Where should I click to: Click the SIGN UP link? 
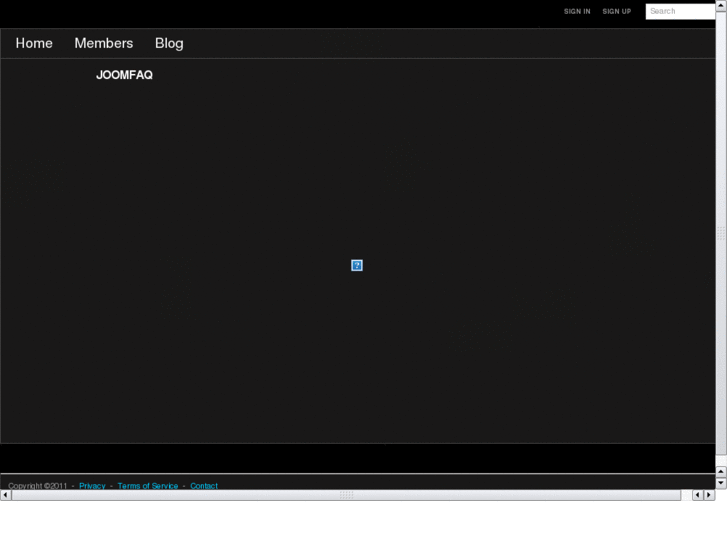(x=617, y=12)
